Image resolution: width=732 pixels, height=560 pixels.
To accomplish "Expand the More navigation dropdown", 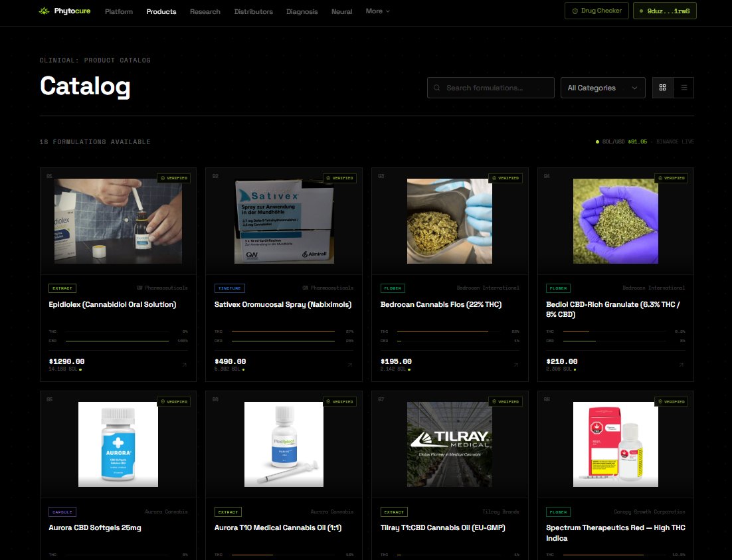I will [x=378, y=11].
